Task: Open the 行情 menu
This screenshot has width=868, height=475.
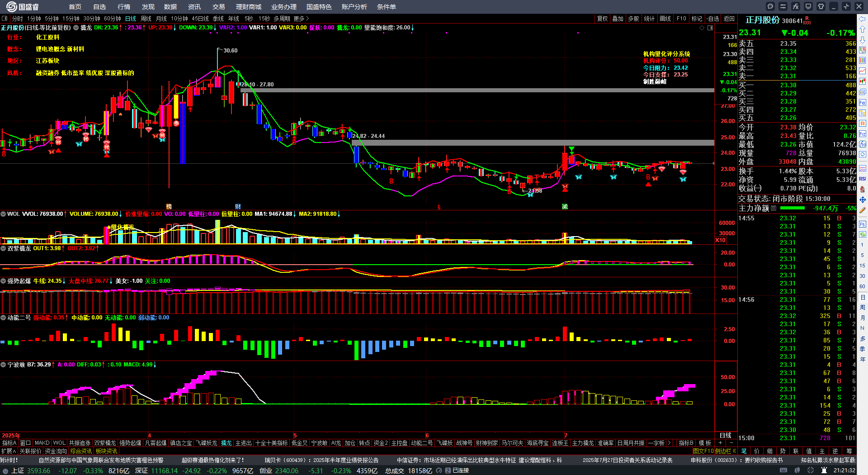Action: [124, 7]
